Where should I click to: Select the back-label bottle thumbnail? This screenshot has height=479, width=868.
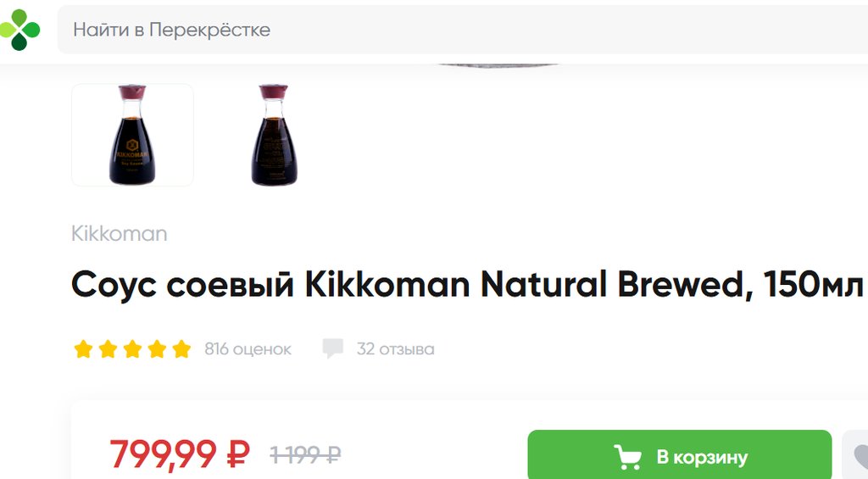coord(274,135)
